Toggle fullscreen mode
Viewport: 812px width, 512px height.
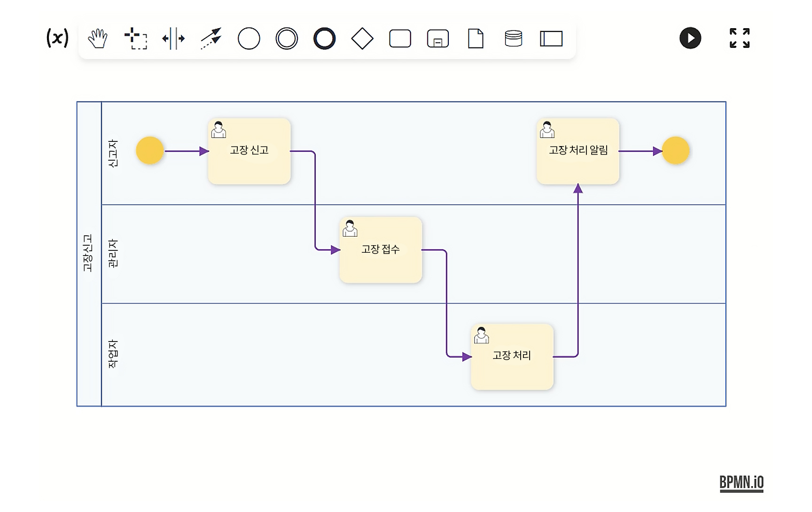pyautogui.click(x=739, y=38)
